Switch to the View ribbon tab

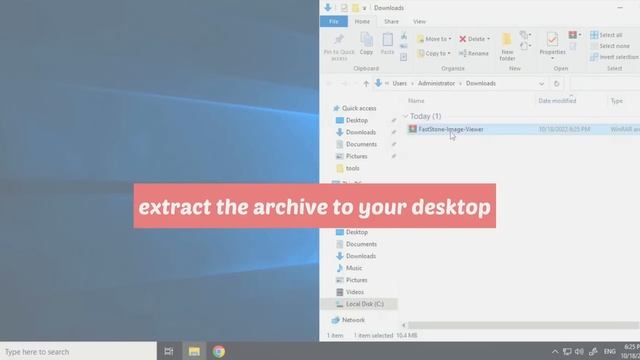click(419, 22)
